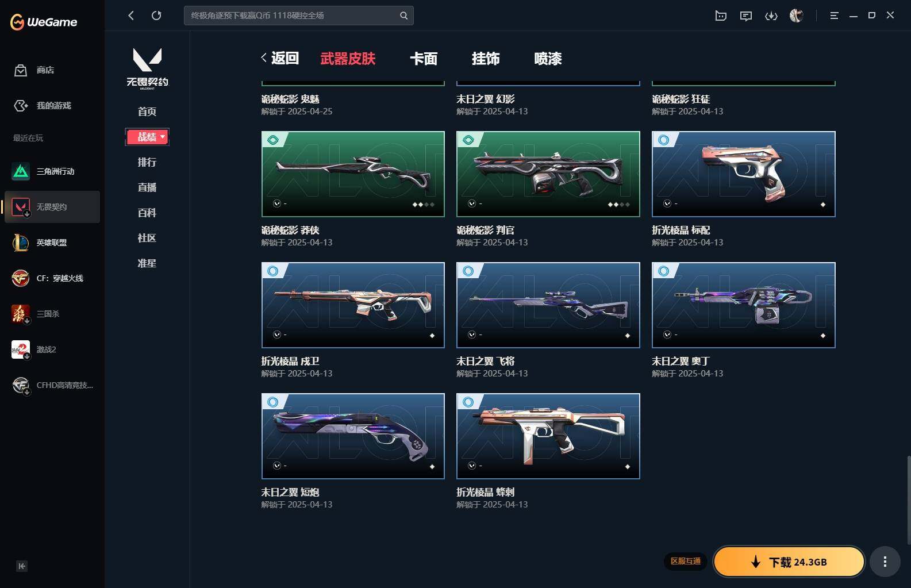
Task: Switch to the 挂饰 tab
Action: [486, 59]
